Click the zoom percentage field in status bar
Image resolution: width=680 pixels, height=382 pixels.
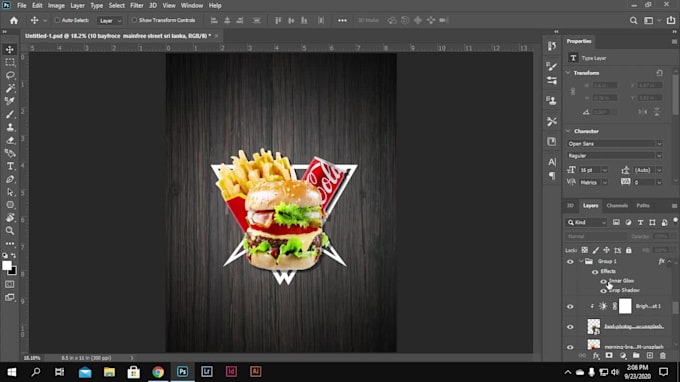click(32, 358)
